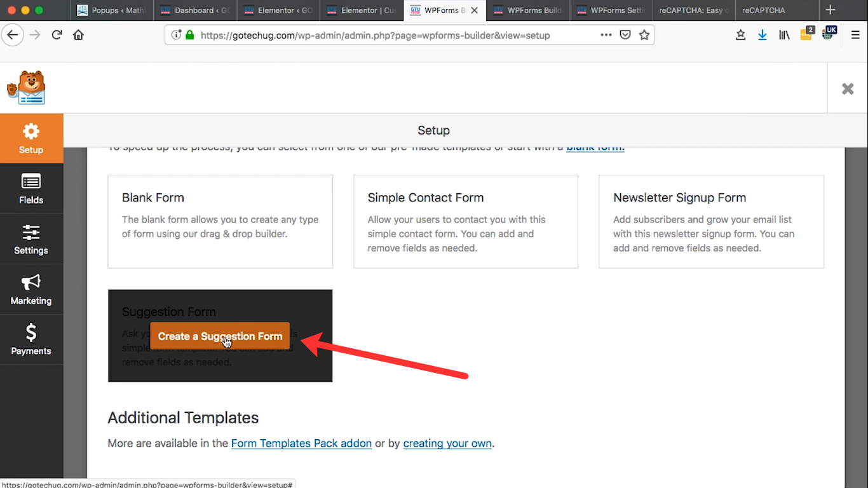The width and height of the screenshot is (868, 488).
Task: Switch to the Dashboard browser tab
Action: point(195,10)
